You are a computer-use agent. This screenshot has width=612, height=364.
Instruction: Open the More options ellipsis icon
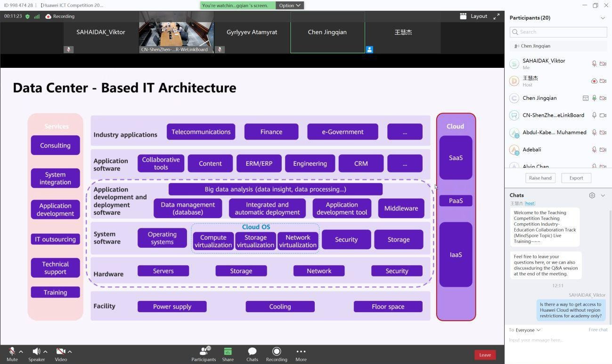coord(301,352)
